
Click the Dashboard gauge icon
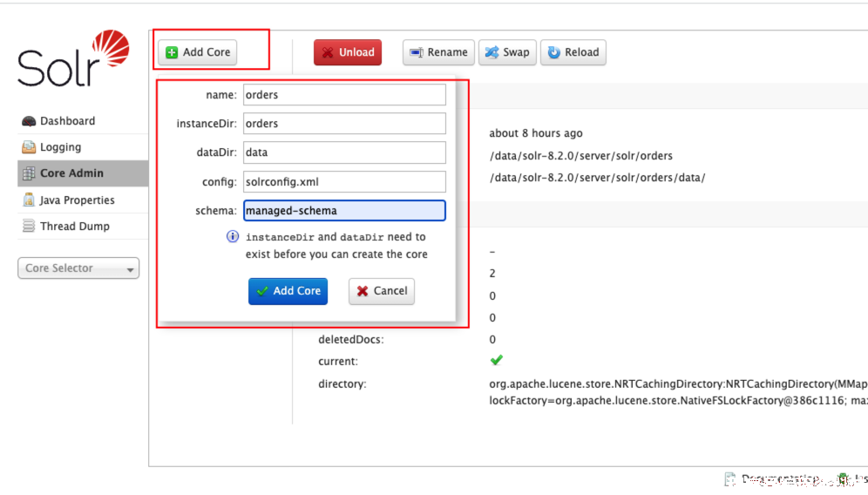(x=29, y=121)
